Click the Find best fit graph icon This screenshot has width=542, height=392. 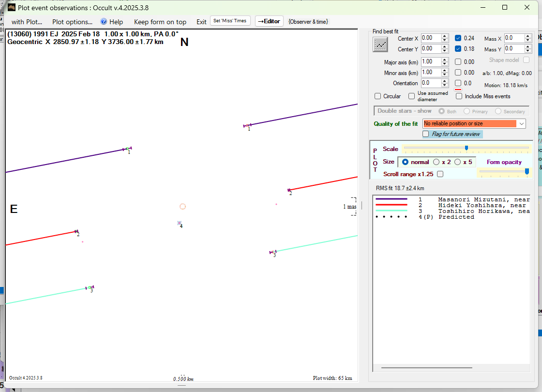pos(381,45)
